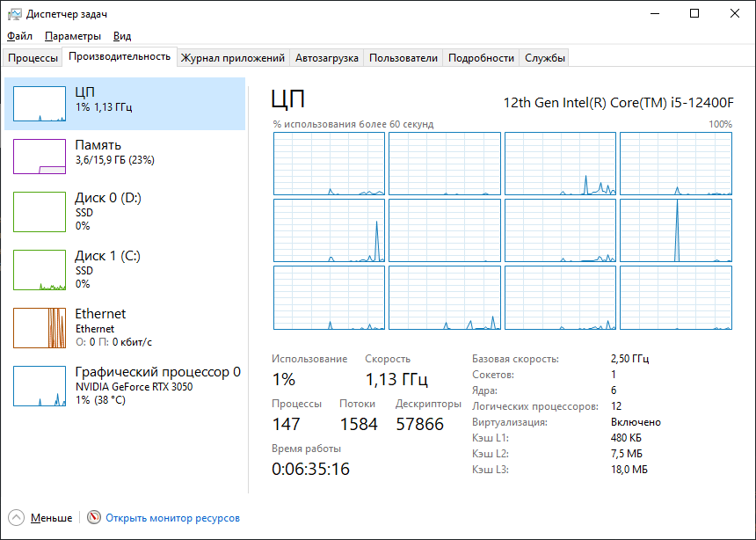Click the Память mini graph thumbnail
The height and width of the screenshot is (540, 756).
[40, 157]
